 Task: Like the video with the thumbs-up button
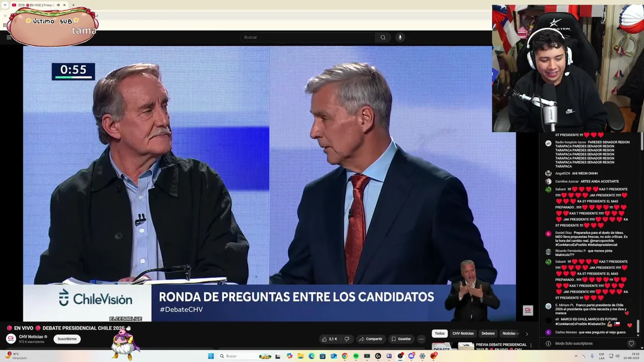click(x=330, y=339)
